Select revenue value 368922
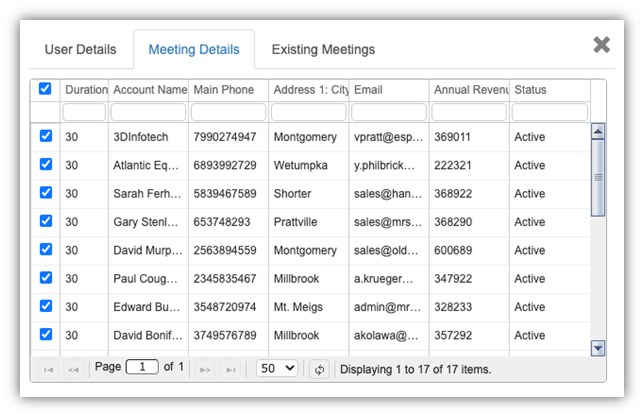644x417 pixels. coord(453,194)
